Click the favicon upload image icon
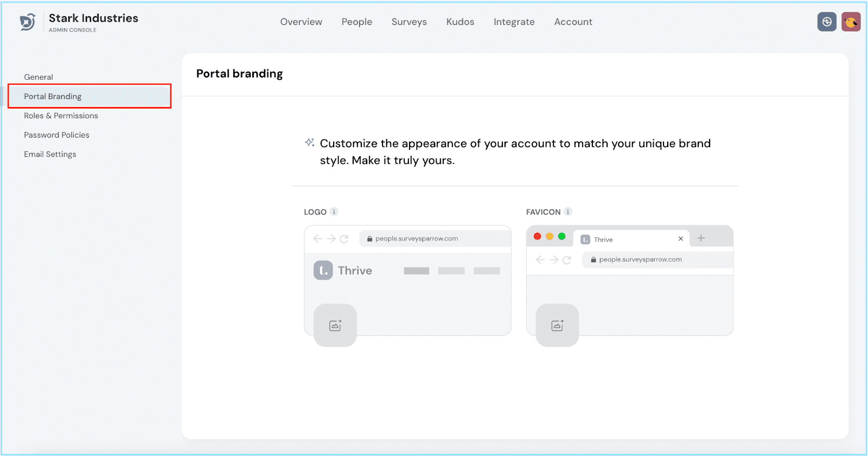Screen dimensions: 868x456 point(557,325)
